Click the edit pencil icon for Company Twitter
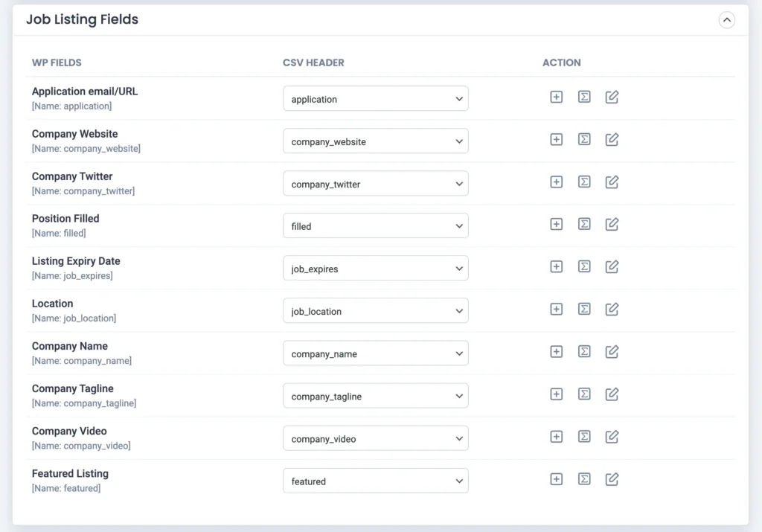This screenshot has width=762, height=532. (x=612, y=182)
